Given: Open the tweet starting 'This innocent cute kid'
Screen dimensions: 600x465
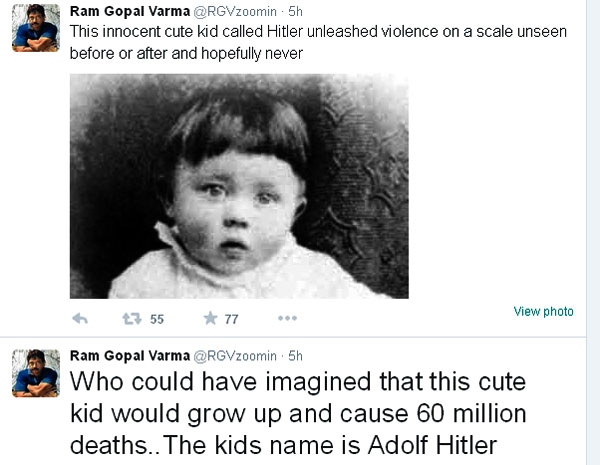Looking at the screenshot, I should click(x=318, y=41).
